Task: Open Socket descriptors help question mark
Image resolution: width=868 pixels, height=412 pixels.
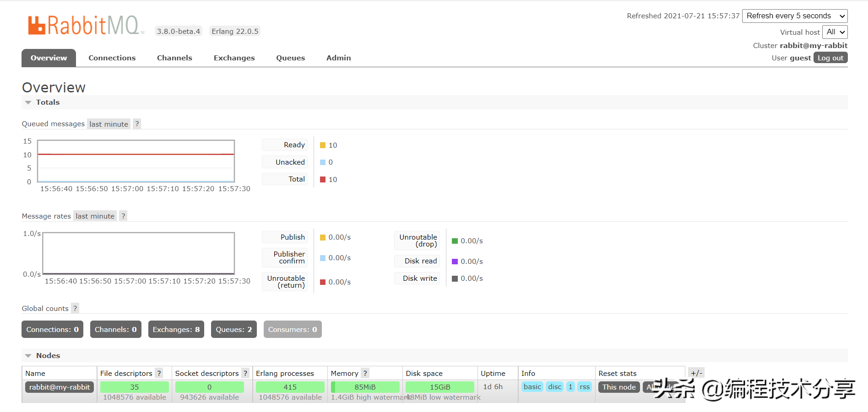Action: 245,373
